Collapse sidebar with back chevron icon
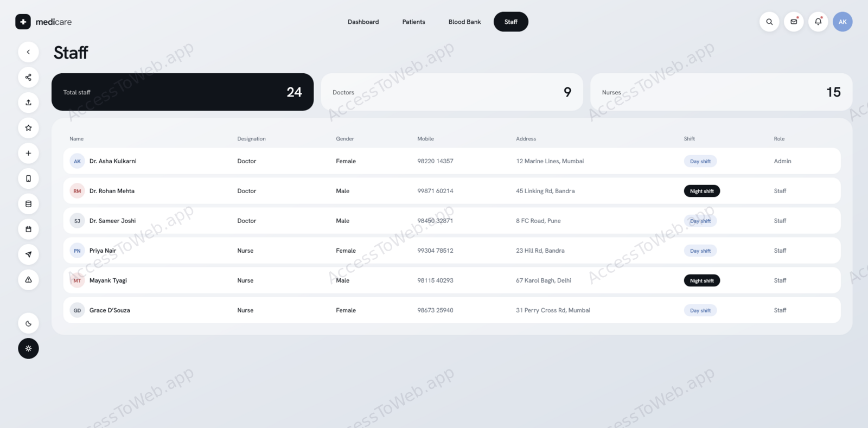868x428 pixels. click(x=28, y=52)
